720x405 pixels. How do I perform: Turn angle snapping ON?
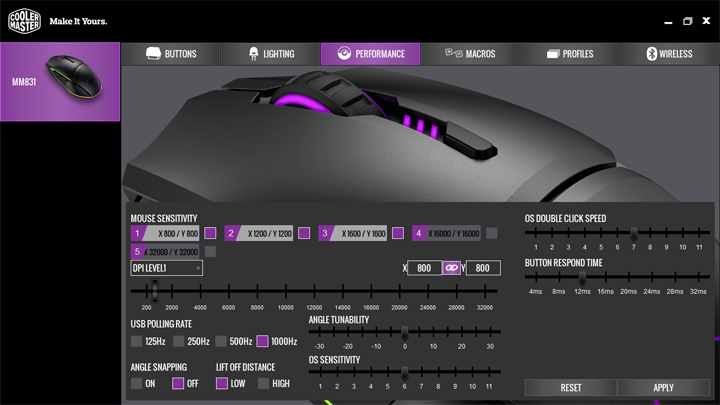click(137, 384)
